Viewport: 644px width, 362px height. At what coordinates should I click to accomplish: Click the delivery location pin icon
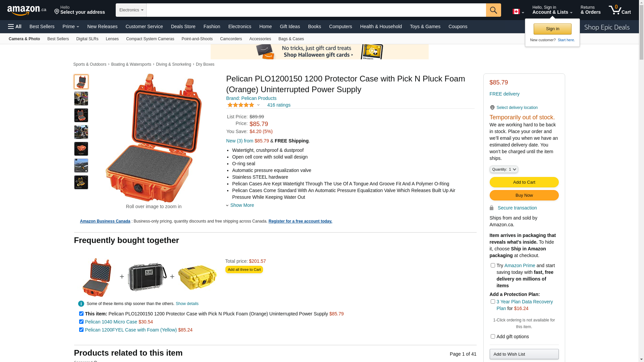[492, 108]
